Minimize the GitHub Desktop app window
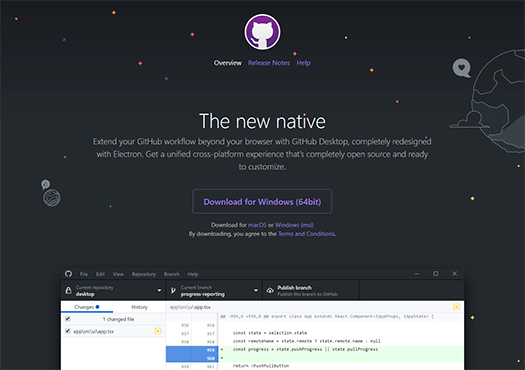Screen dimensions: 525x370 417,274
